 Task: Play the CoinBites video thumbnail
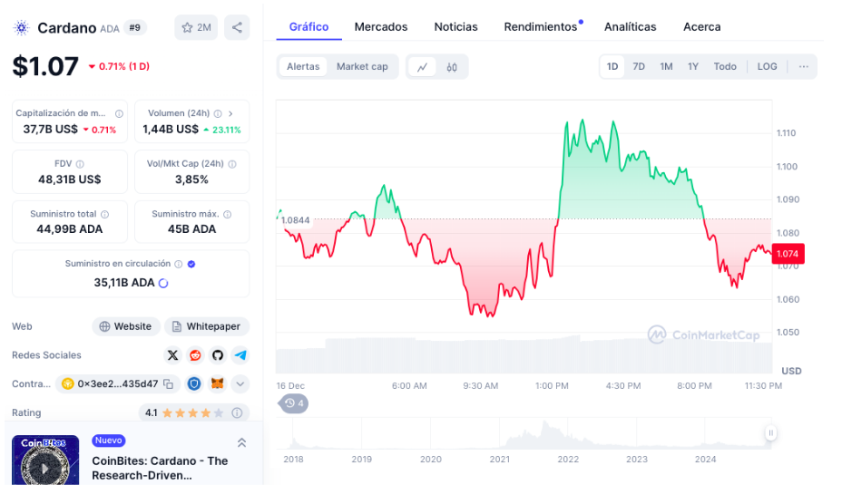(x=45, y=467)
